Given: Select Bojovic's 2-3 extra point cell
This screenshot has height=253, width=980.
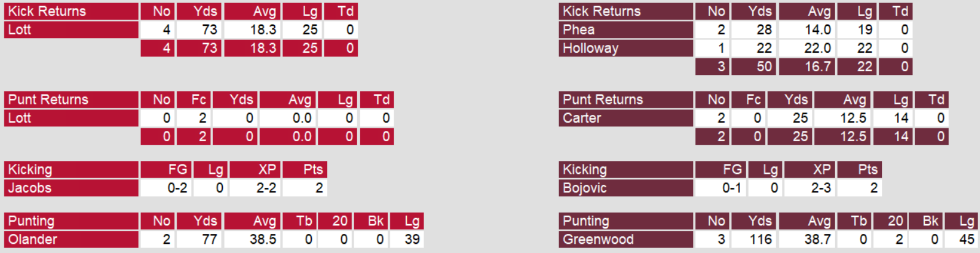Looking at the screenshot, I should pos(821,188).
